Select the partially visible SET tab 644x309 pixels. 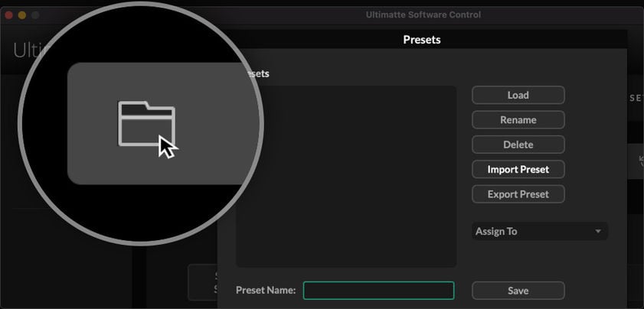tap(636, 98)
